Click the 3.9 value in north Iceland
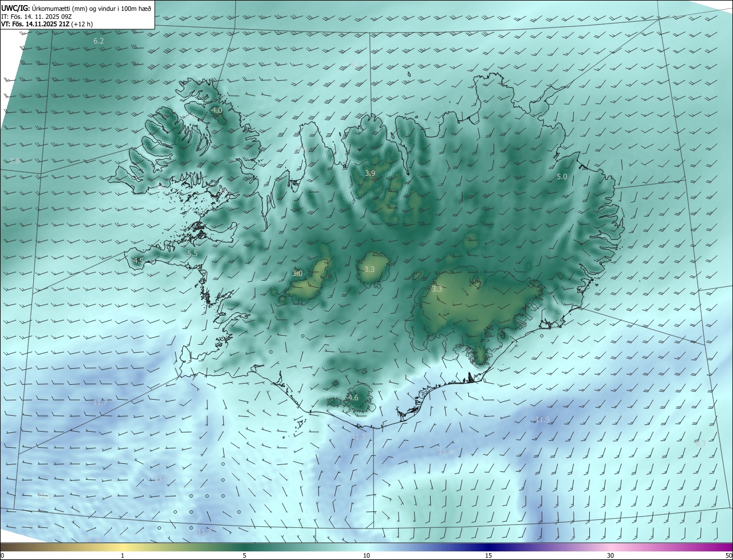Screen dimensions: 733x560 tap(370, 173)
